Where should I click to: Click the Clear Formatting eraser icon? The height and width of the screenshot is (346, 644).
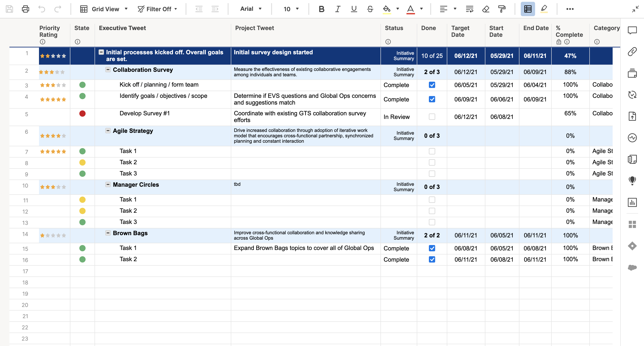[x=486, y=9]
